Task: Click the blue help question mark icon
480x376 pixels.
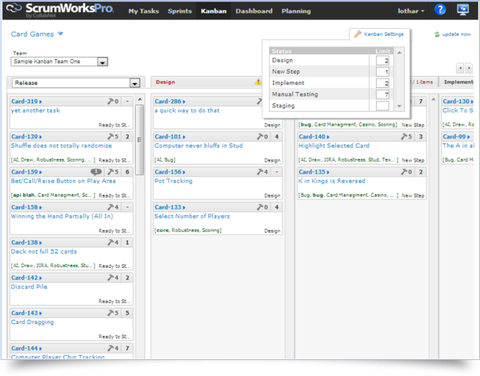Action: point(440,10)
